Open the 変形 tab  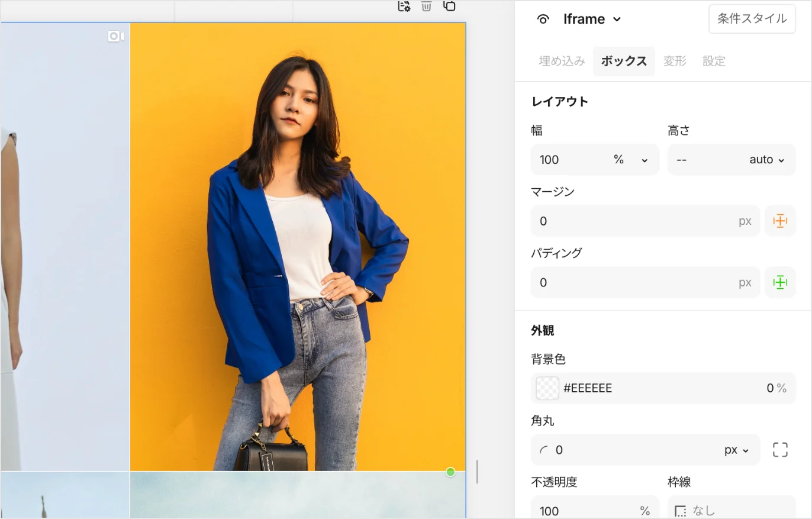(x=675, y=61)
